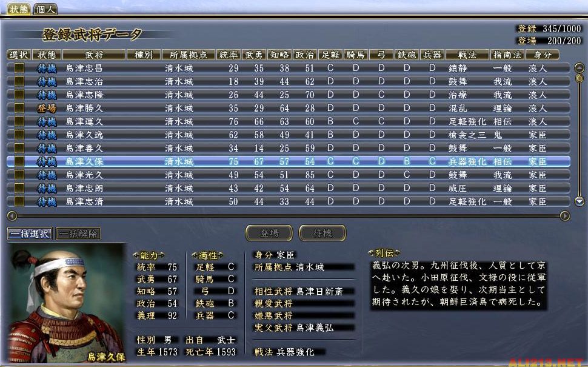Check the box beside 島津忠清
This screenshot has width=588, height=367.
click(19, 201)
